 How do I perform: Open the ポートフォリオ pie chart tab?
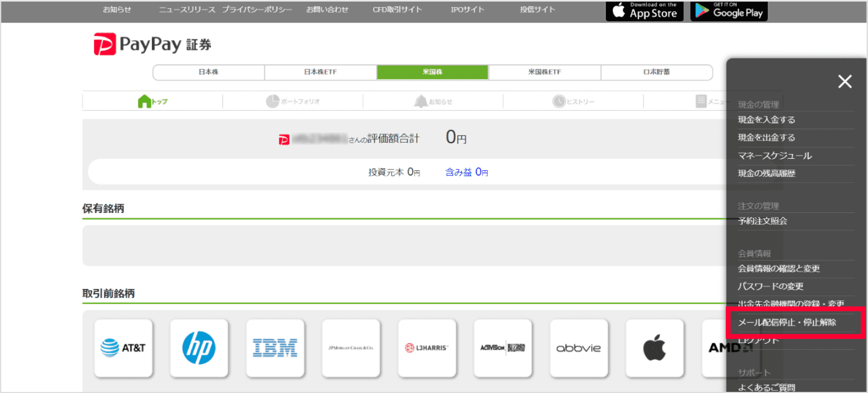click(x=293, y=101)
